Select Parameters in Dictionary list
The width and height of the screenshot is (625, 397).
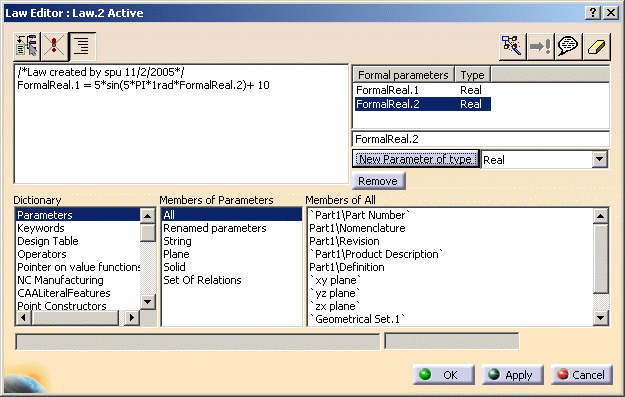(78, 215)
